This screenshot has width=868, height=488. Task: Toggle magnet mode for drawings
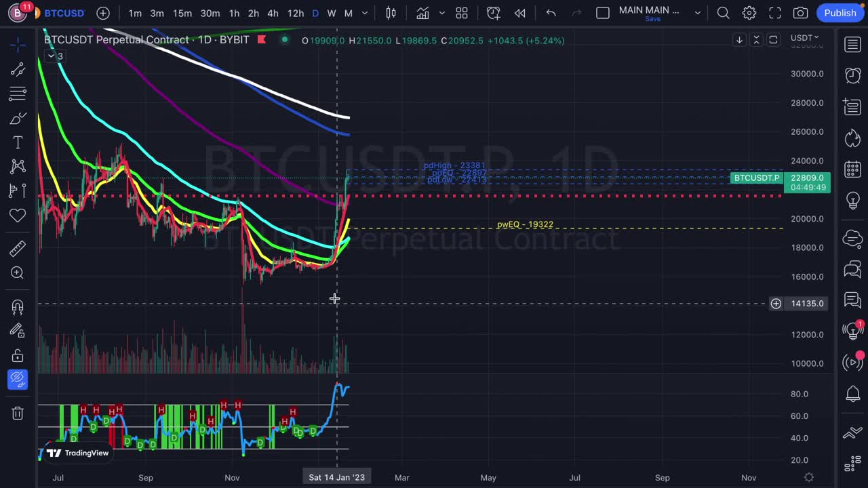tap(18, 306)
